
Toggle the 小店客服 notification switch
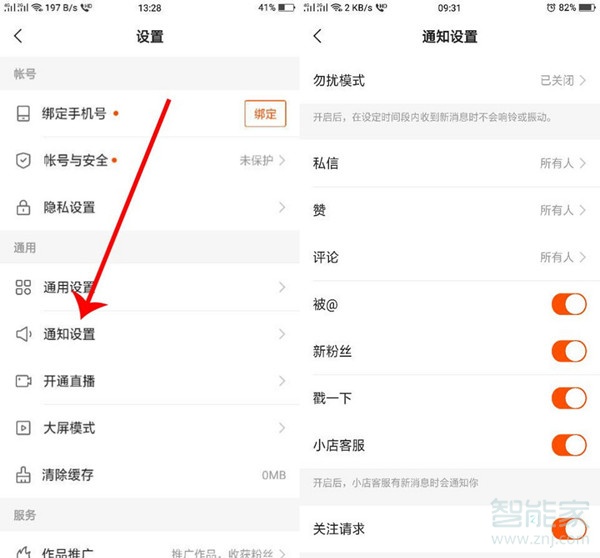(568, 444)
